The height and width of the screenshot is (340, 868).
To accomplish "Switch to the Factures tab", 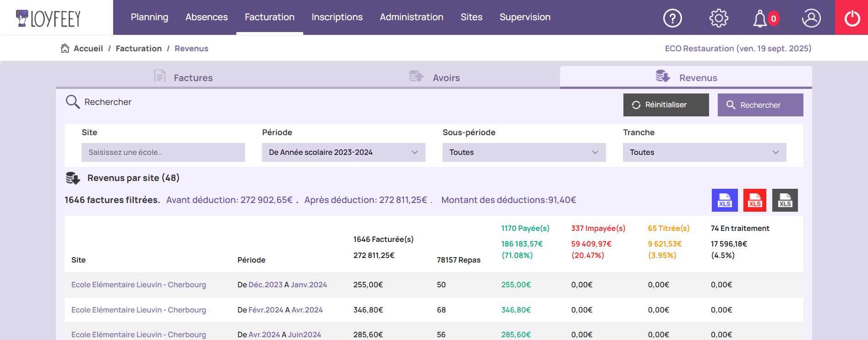I will 184,77.
